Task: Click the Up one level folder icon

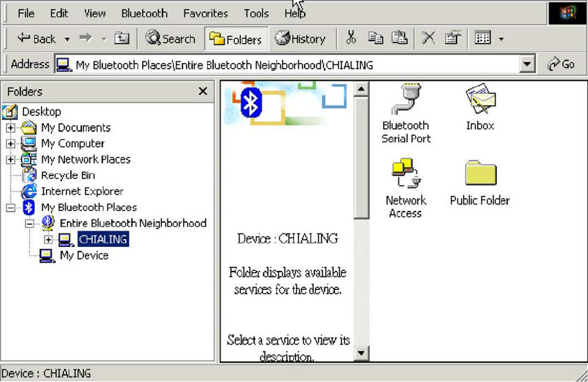Action: [122, 38]
